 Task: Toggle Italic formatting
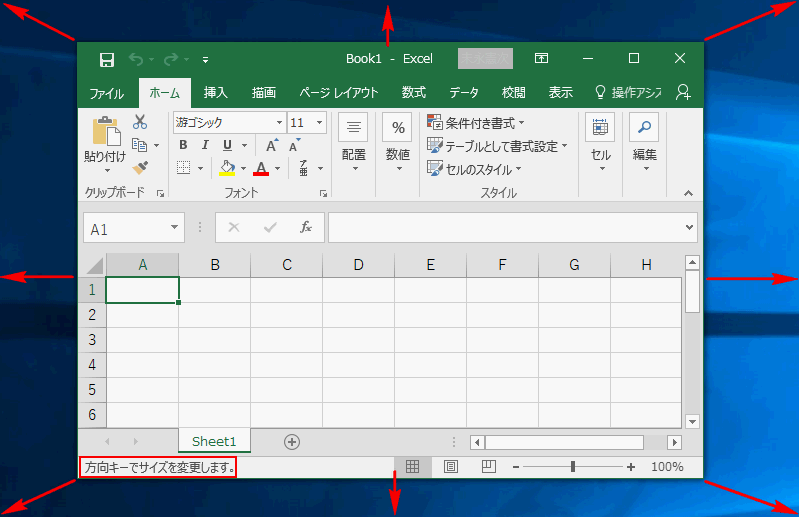coord(205,145)
